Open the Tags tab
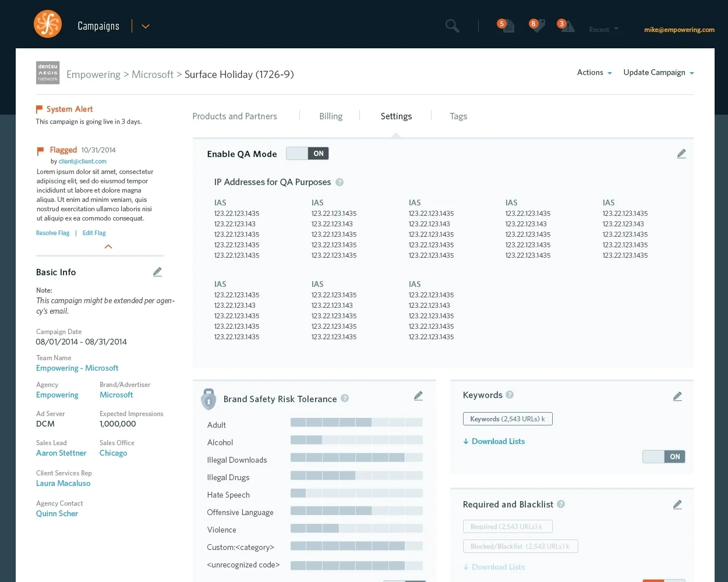Screen dimensions: 728x582 [458, 116]
